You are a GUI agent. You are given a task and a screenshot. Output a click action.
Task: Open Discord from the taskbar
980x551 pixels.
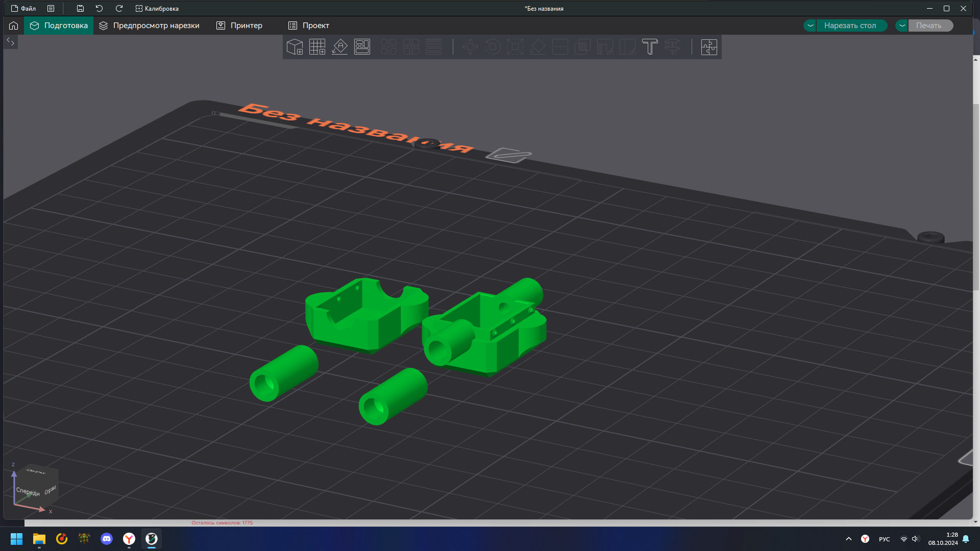click(x=107, y=539)
